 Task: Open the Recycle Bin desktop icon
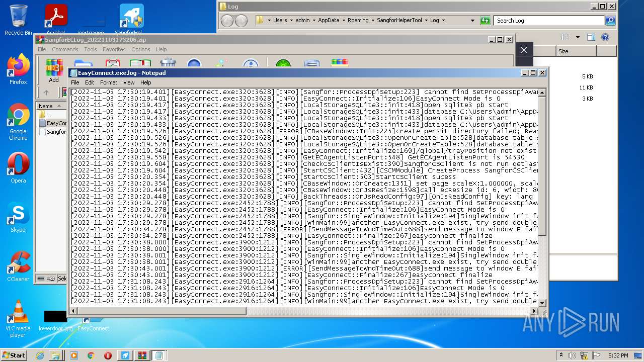coord(18,20)
